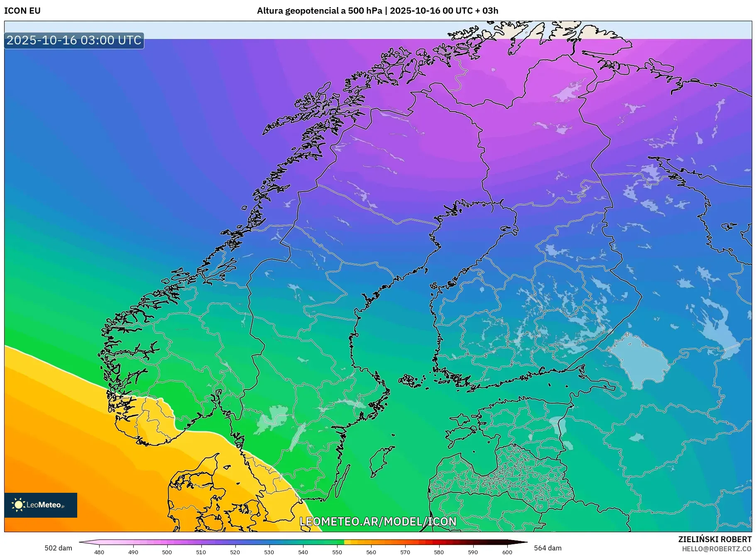This screenshot has height=555, width=756.
Task: Click the Gotland island outline in the Baltic
Action: tap(381, 461)
